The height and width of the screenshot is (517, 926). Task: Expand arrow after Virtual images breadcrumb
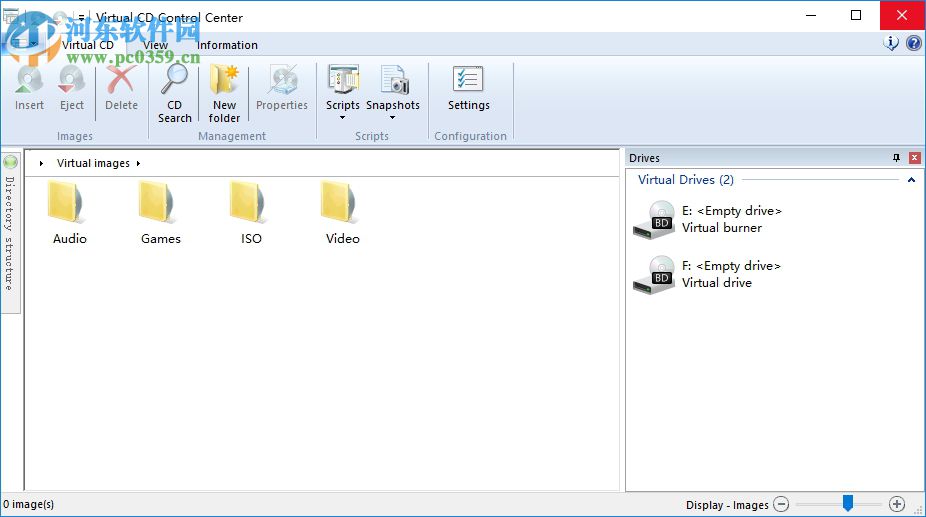[x=138, y=164]
